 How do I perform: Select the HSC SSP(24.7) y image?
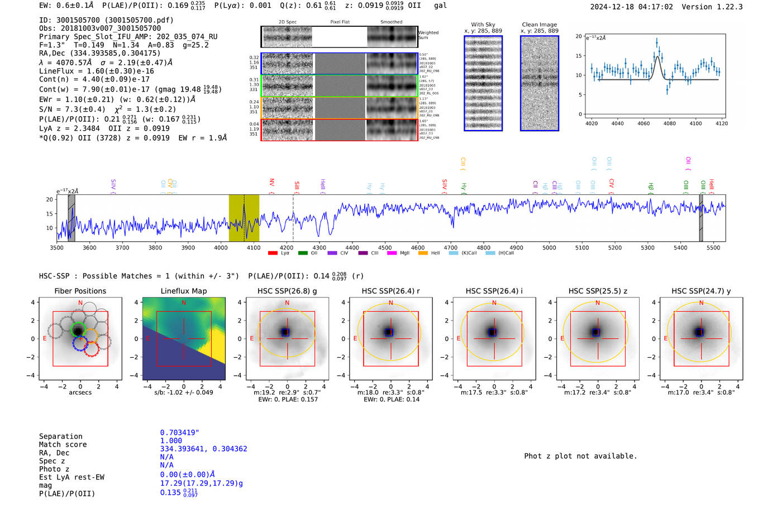coord(702,338)
